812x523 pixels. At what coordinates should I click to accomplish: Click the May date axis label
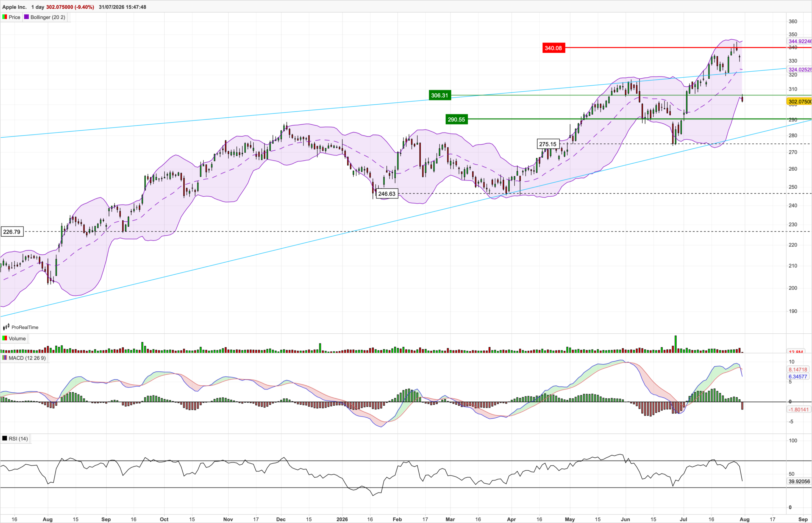570,519
